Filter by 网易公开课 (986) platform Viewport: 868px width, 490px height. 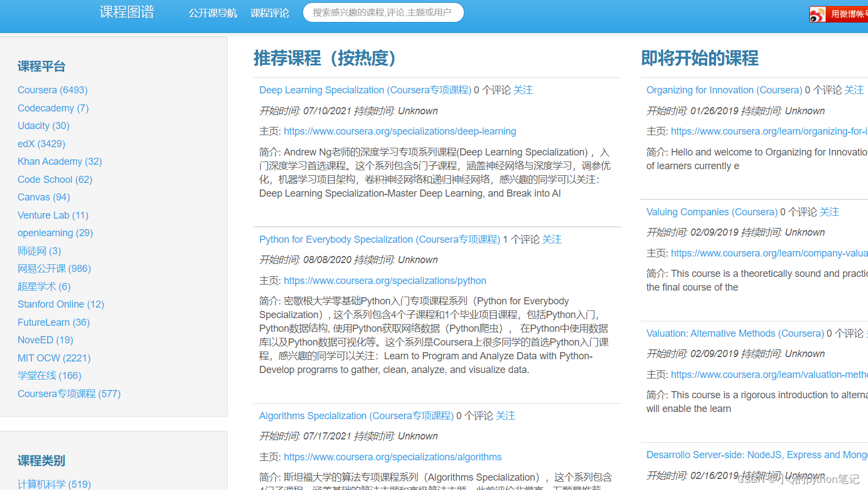pos(54,269)
